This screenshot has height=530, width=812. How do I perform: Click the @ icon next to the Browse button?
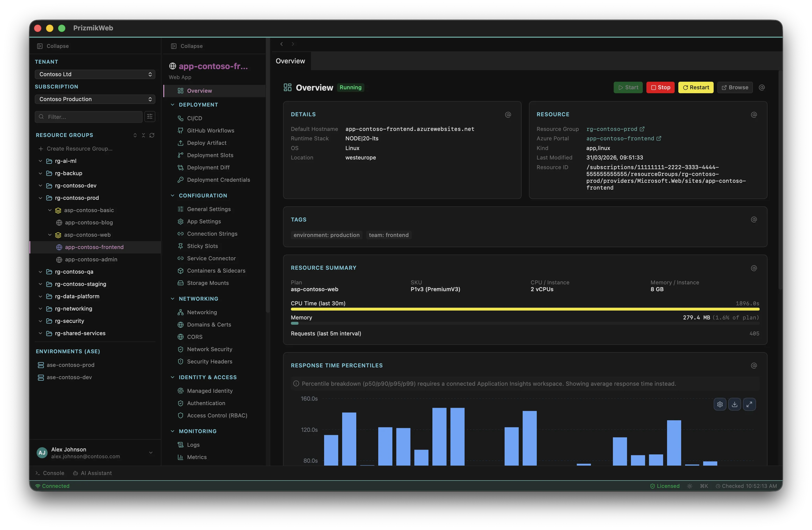pyautogui.click(x=762, y=87)
